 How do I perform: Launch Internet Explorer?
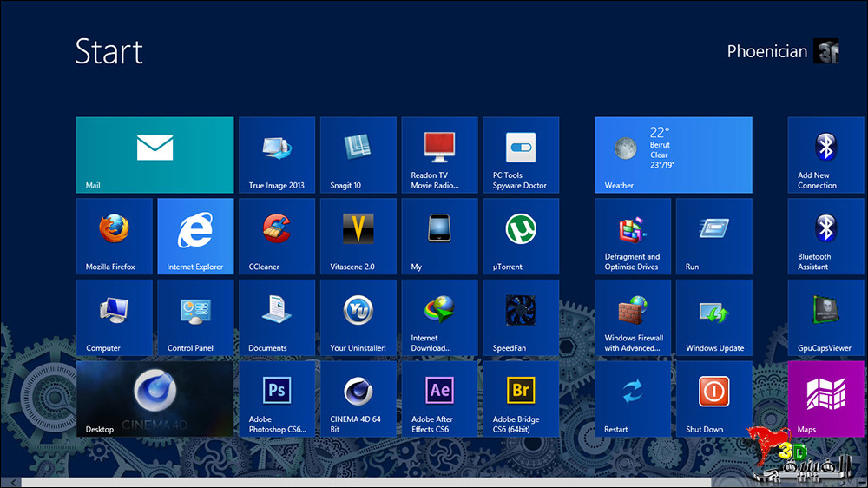coord(195,236)
